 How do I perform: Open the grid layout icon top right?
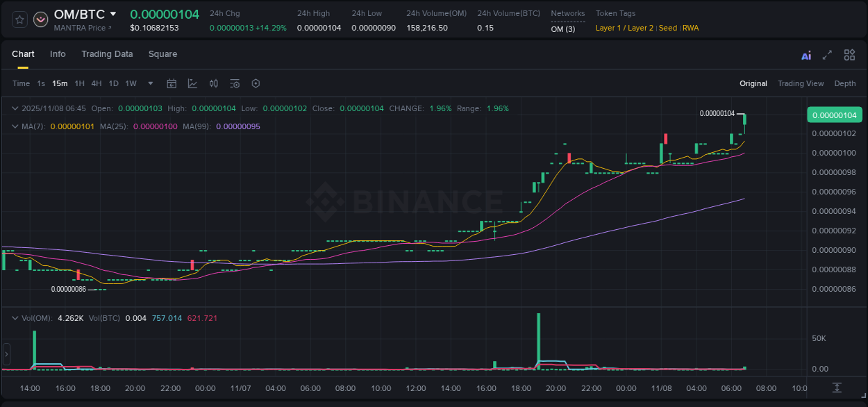click(x=849, y=54)
